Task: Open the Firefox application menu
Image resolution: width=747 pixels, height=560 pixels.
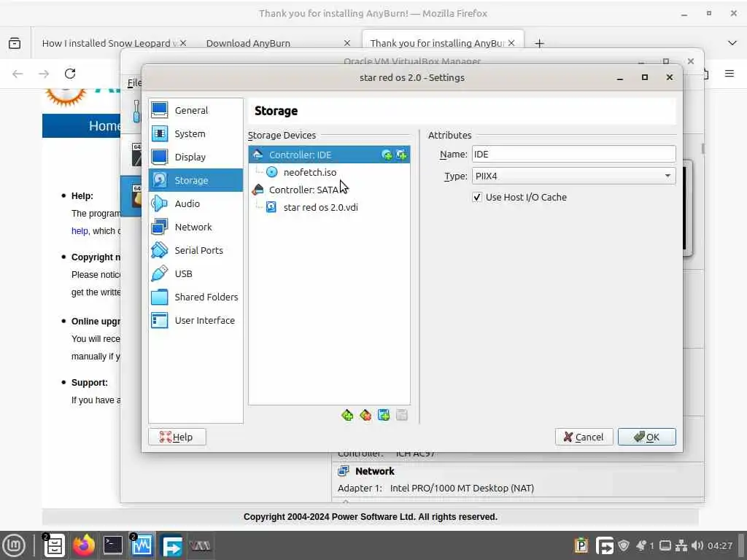Action: 729,74
